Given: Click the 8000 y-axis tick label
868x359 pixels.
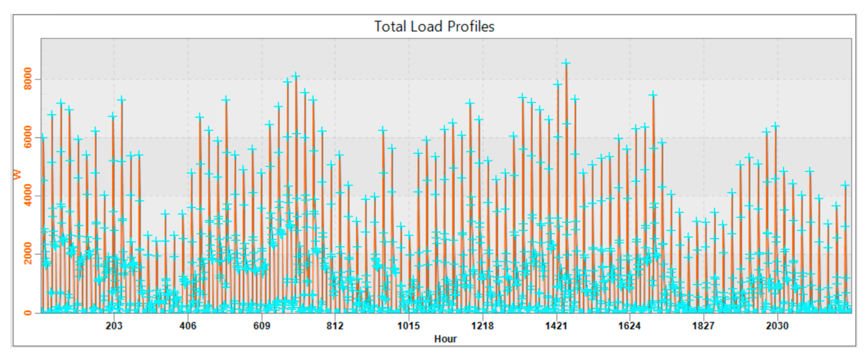Looking at the screenshot, I should [28, 79].
